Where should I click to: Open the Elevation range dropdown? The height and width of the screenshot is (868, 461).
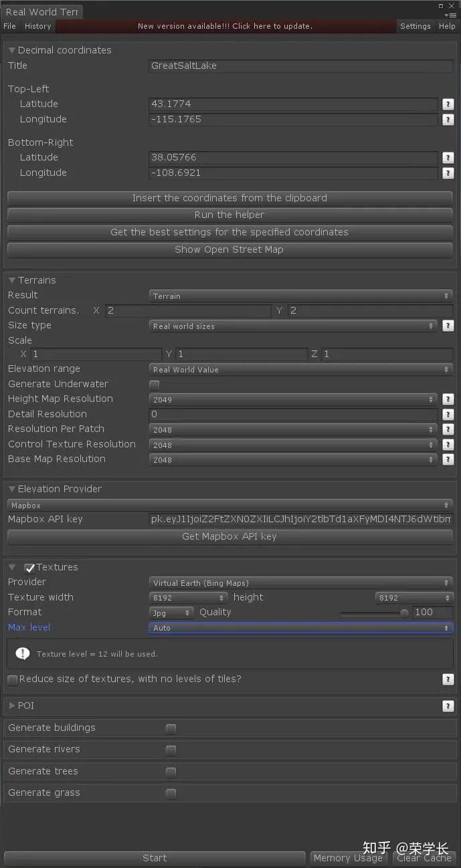point(301,368)
